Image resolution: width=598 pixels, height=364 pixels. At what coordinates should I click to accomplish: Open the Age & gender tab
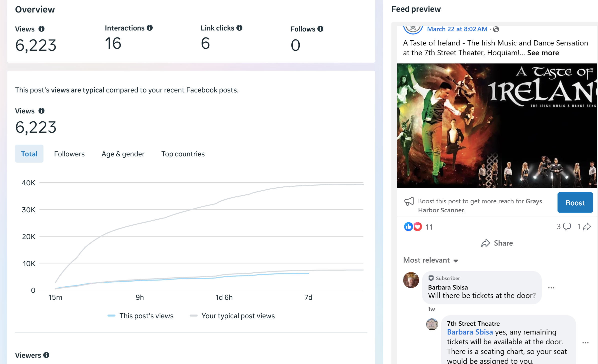(123, 154)
